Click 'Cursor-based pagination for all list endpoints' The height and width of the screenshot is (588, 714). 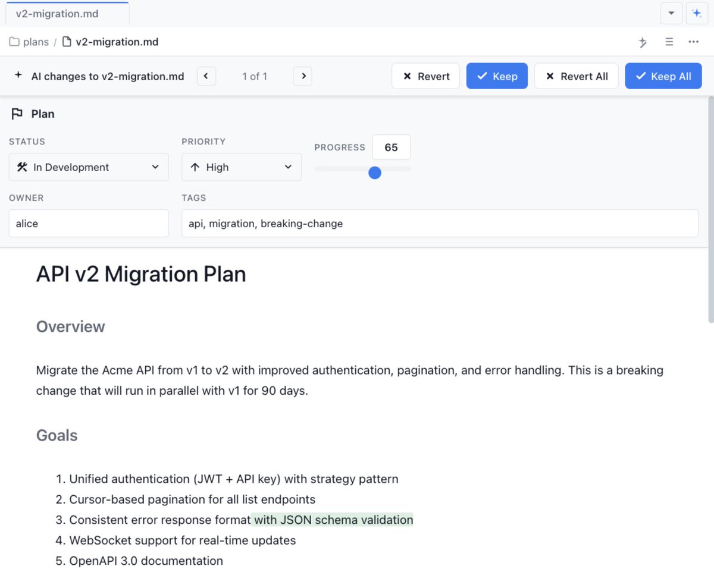click(192, 499)
